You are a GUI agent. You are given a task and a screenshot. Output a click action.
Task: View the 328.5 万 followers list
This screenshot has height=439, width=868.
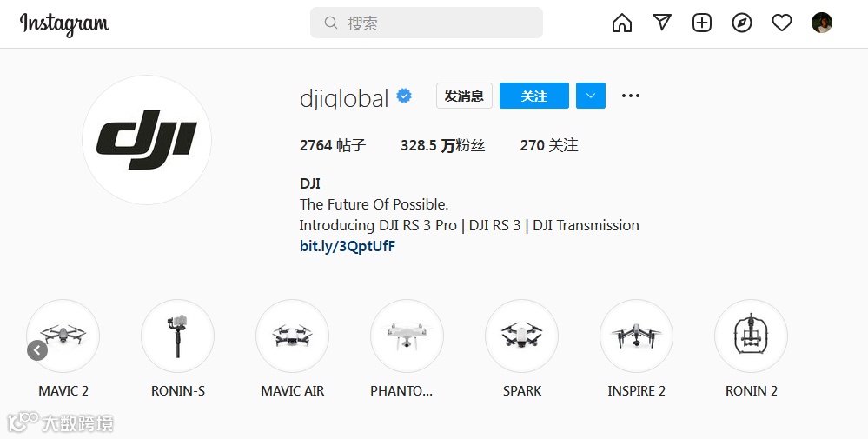(x=443, y=145)
